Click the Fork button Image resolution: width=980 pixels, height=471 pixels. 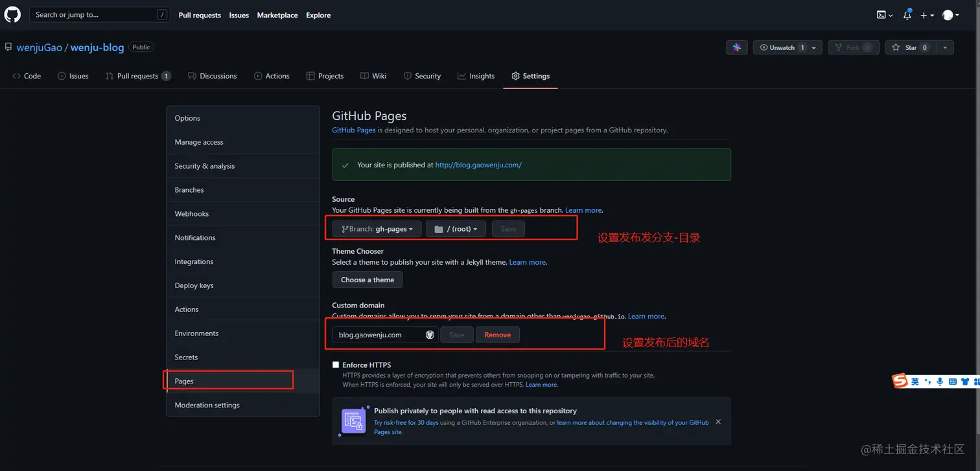coord(854,47)
